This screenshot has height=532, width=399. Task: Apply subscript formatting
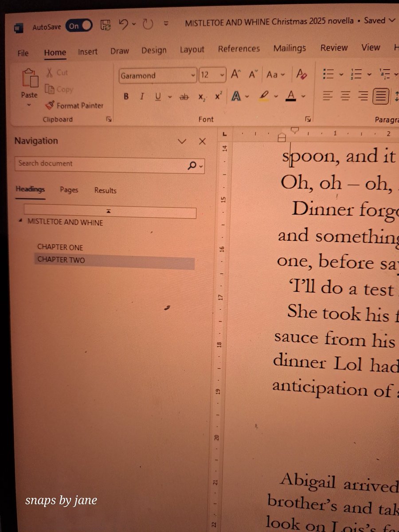pos(202,97)
